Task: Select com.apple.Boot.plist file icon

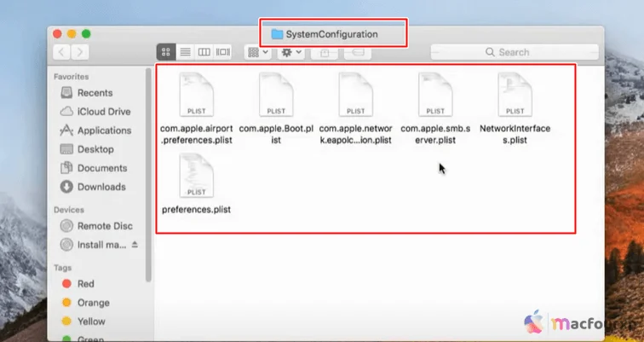Action: (276, 95)
